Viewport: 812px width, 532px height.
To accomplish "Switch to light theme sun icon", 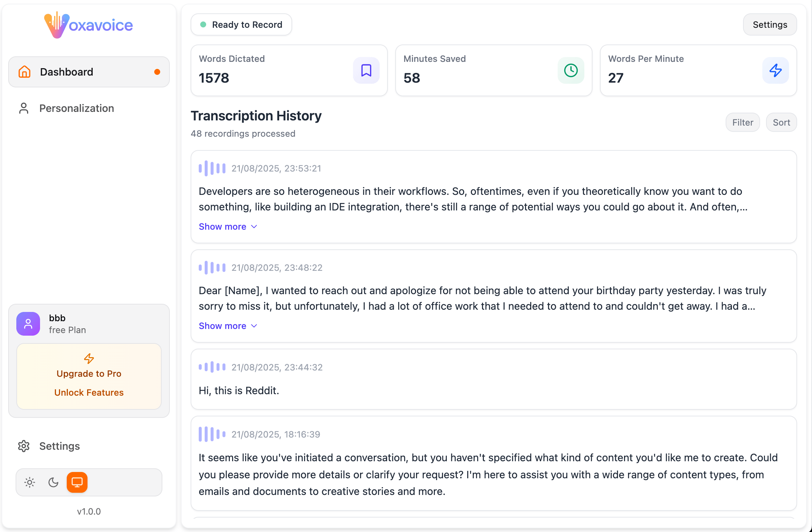I will pyautogui.click(x=30, y=482).
